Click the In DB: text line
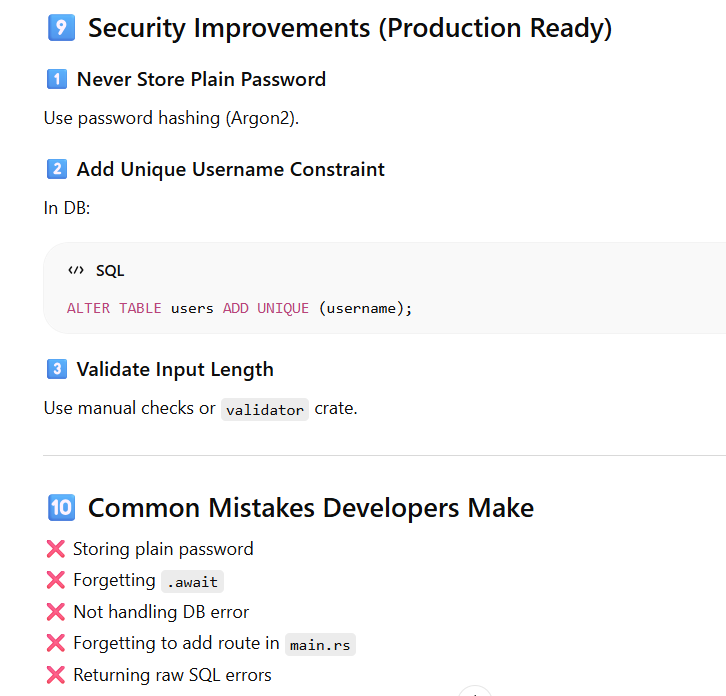 (x=67, y=208)
